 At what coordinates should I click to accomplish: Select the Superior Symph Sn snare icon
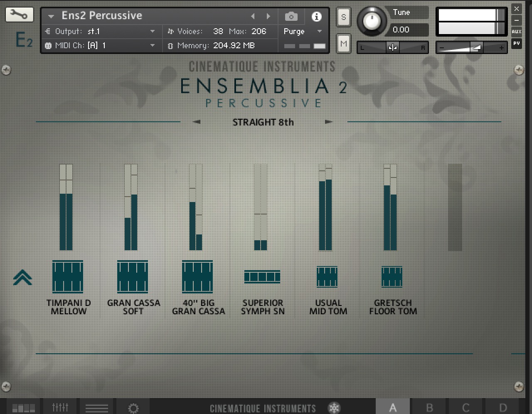(262, 276)
